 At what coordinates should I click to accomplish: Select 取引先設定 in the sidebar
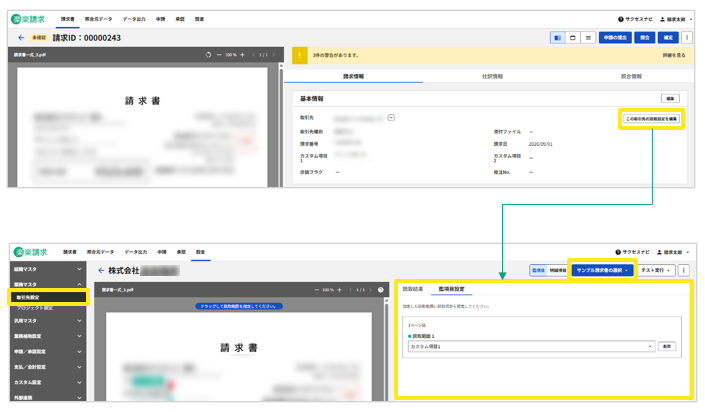click(x=48, y=297)
